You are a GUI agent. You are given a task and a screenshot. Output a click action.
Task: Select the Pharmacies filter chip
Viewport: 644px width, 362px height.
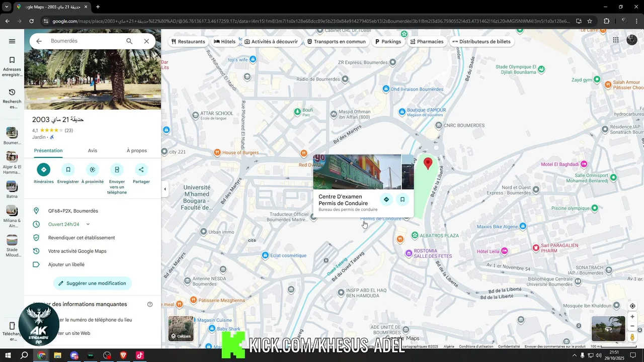tap(427, 42)
